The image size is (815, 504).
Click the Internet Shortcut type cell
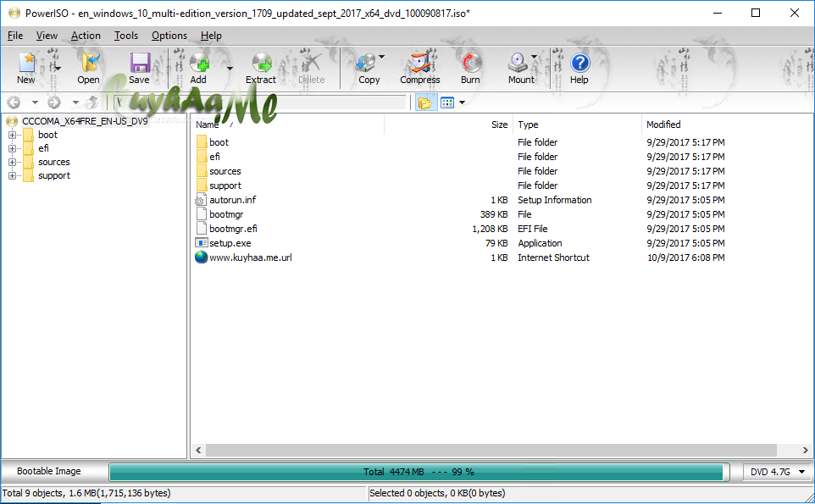pyautogui.click(x=553, y=258)
